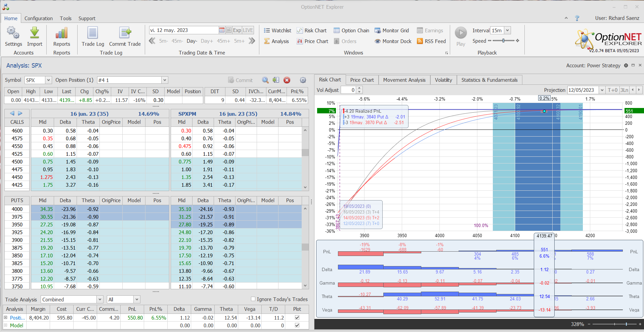Open the Option Chain window
This screenshot has width=644, height=332.
coord(351,31)
